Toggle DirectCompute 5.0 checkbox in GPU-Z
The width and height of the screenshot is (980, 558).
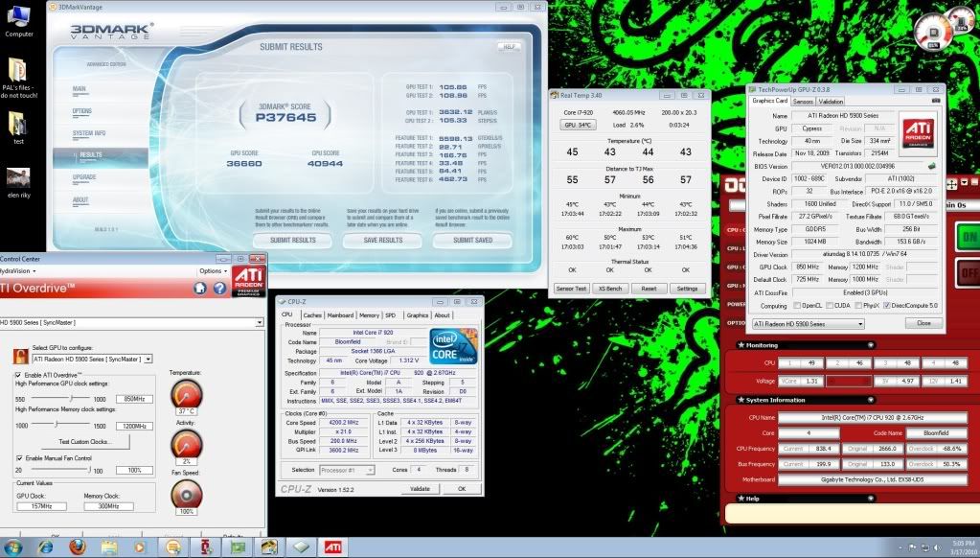(x=886, y=306)
